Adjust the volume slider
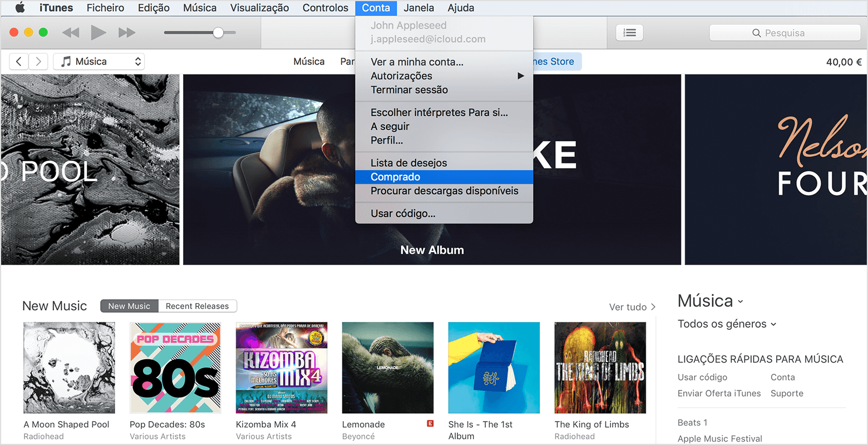The height and width of the screenshot is (445, 868). tap(219, 32)
